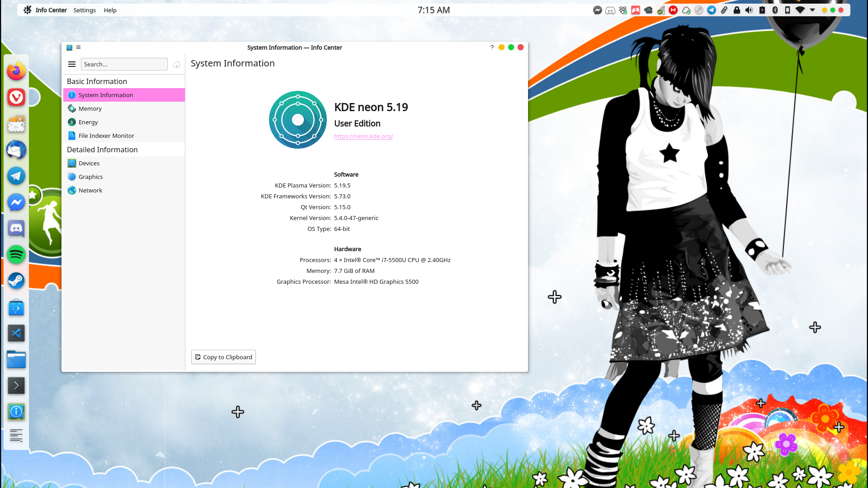This screenshot has height=488, width=868.
Task: Select Network in sidebar
Action: [124, 190]
